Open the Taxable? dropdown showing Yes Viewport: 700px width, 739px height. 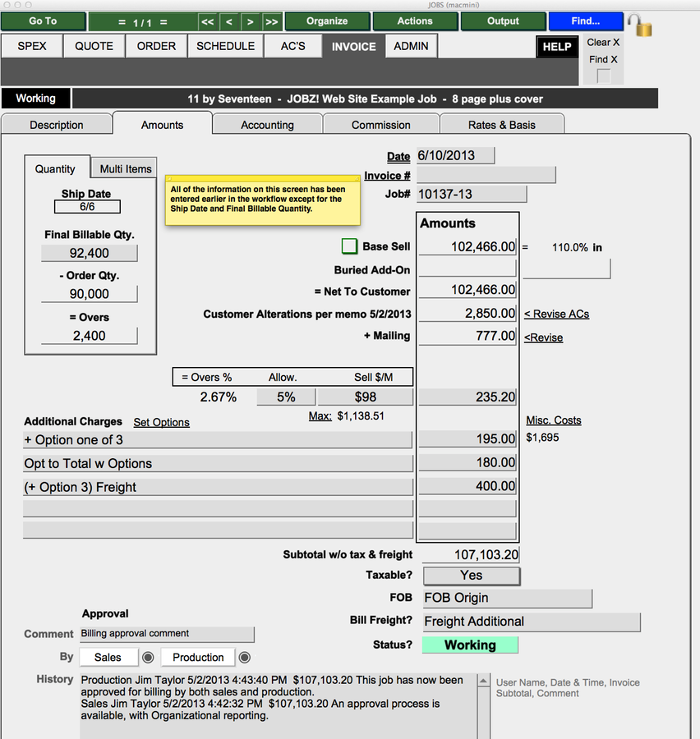[471, 576]
